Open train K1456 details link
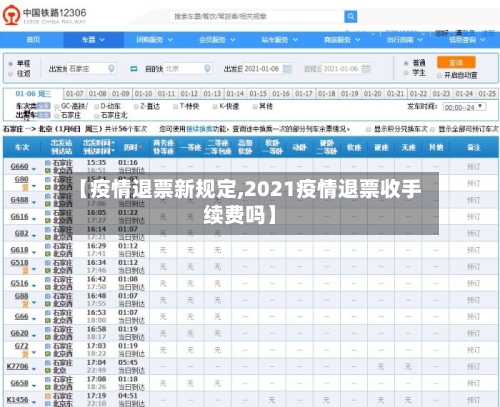Screen dimensions: 500x407 point(18,400)
